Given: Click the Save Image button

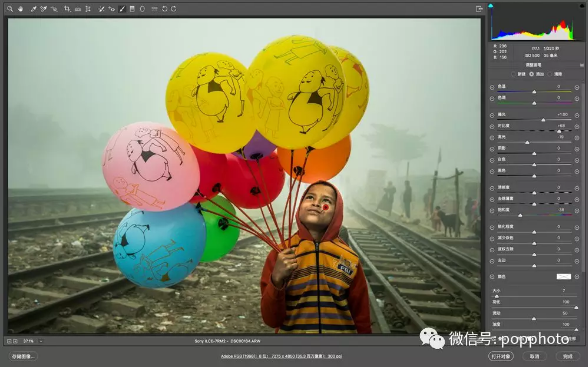Looking at the screenshot, I should point(23,356).
